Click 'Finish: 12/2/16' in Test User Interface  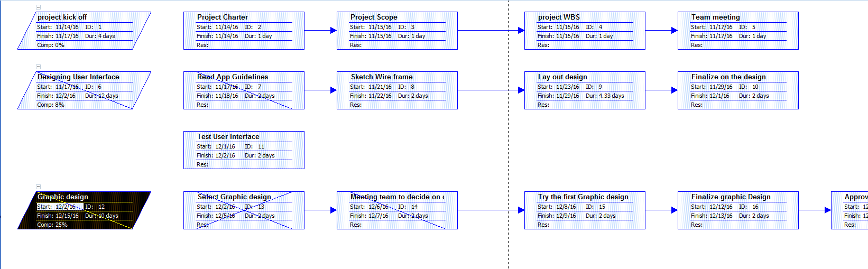pos(216,156)
